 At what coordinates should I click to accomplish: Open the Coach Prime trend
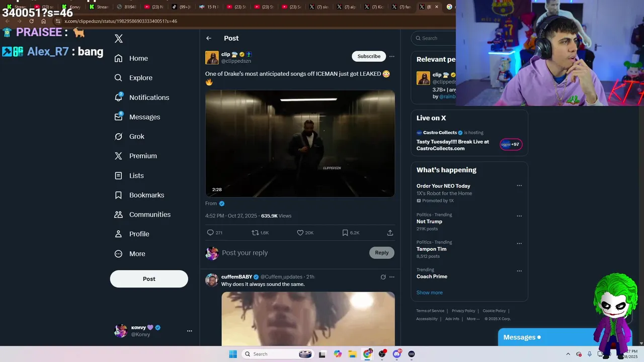click(x=432, y=277)
